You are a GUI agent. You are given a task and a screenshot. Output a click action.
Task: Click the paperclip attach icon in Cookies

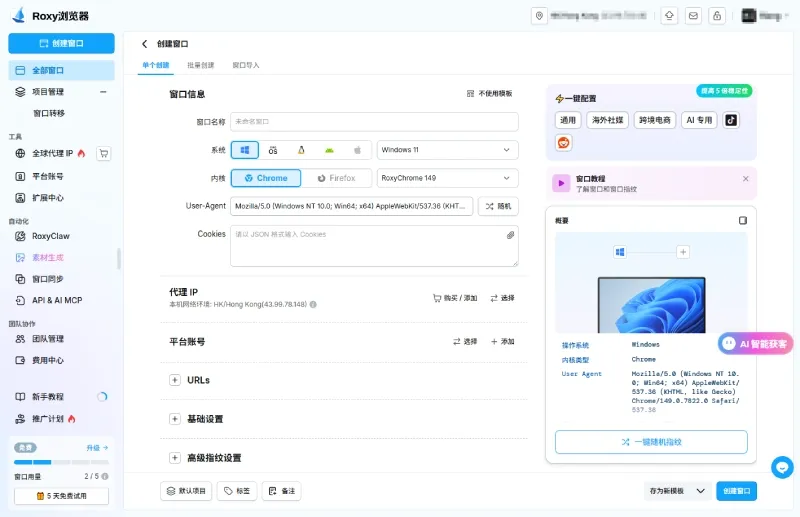pyautogui.click(x=510, y=235)
